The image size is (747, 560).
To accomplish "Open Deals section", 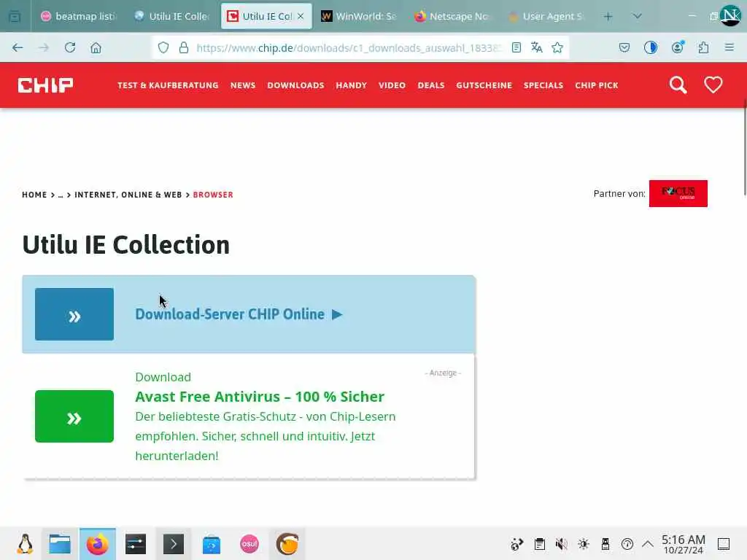I will [430, 85].
